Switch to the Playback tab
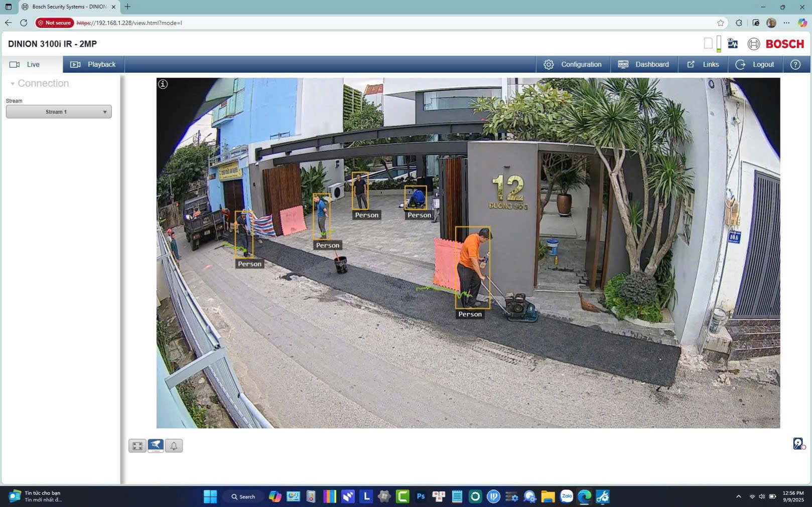 [x=93, y=65]
